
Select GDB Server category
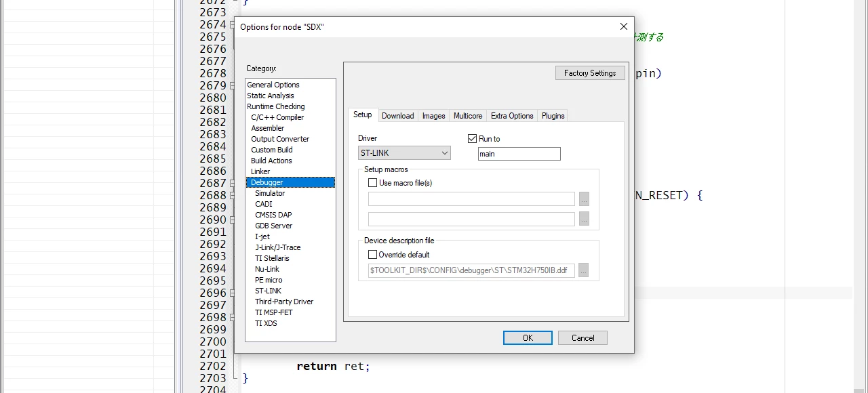274,226
